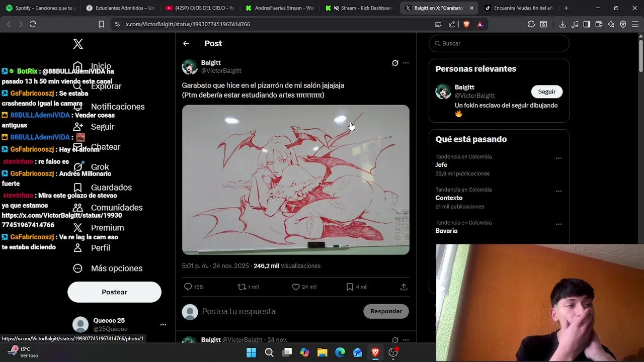644x362 pixels.
Task: Open the Windows taskbar search
Action: click(269, 352)
